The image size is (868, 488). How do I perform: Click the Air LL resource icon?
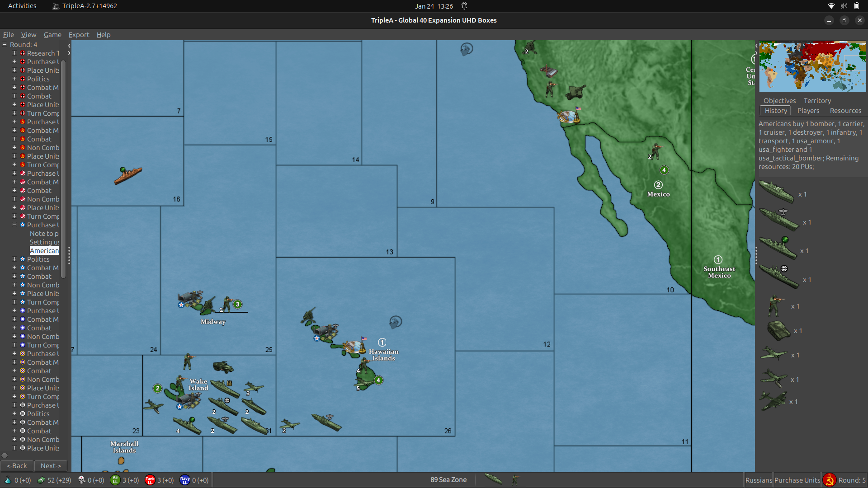click(115, 480)
